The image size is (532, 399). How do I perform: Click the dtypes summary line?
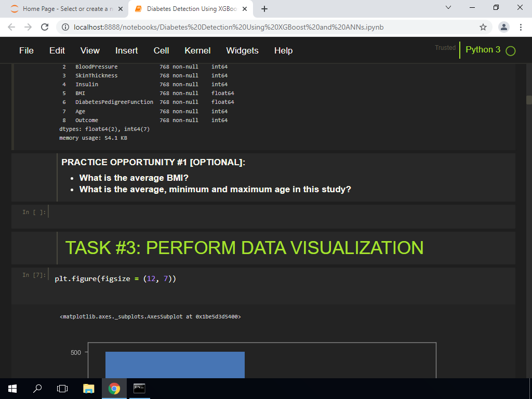click(x=104, y=129)
